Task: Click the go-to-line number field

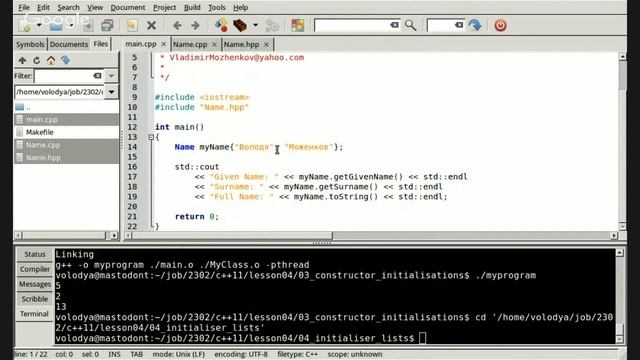Action: coord(440,25)
